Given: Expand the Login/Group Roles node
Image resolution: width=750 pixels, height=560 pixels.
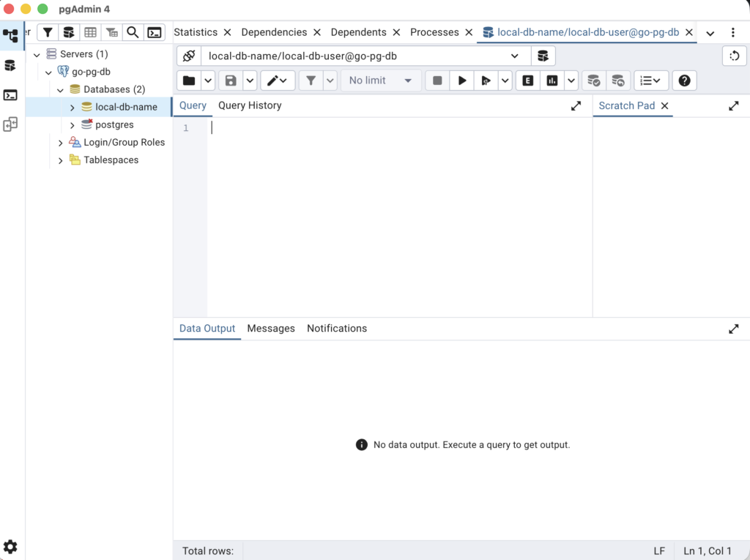Looking at the screenshot, I should pos(61,143).
